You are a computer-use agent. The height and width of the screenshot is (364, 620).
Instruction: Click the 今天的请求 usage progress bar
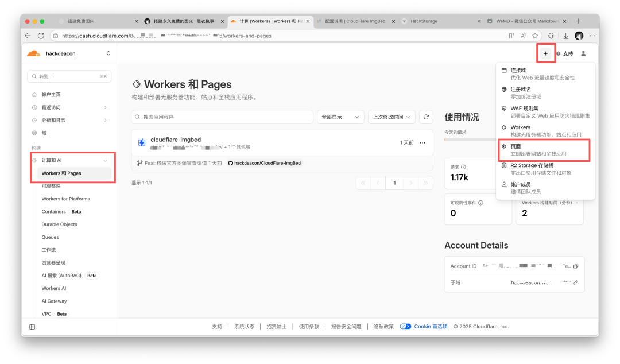[470, 140]
